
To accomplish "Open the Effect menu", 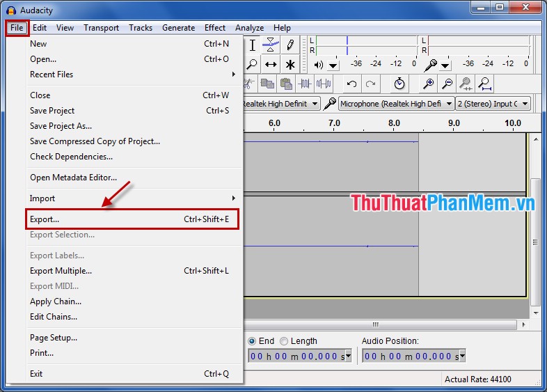I will [215, 28].
